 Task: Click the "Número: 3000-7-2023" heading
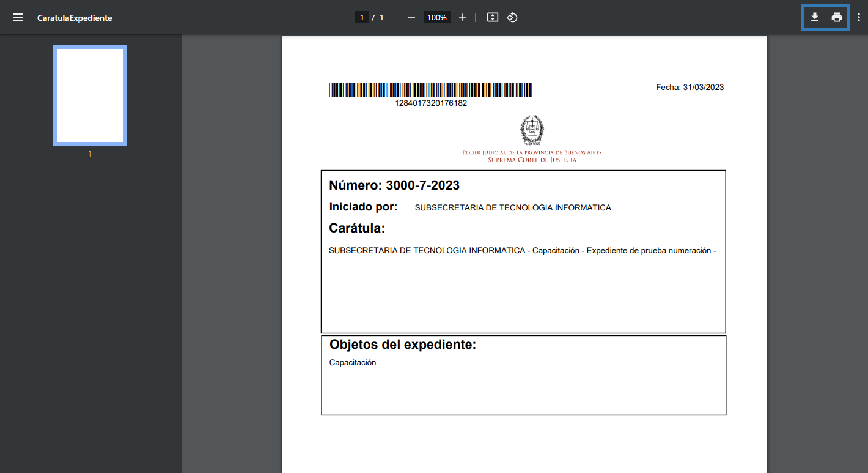[394, 185]
